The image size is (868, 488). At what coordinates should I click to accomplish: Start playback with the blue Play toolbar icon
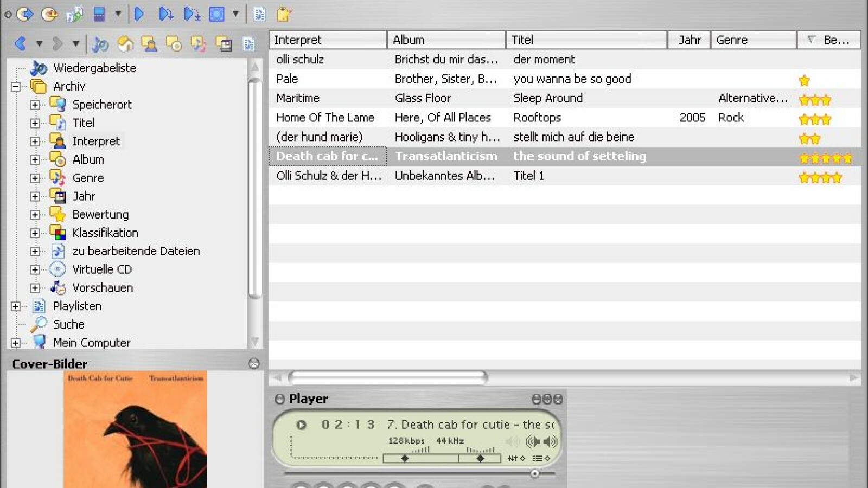click(x=140, y=14)
